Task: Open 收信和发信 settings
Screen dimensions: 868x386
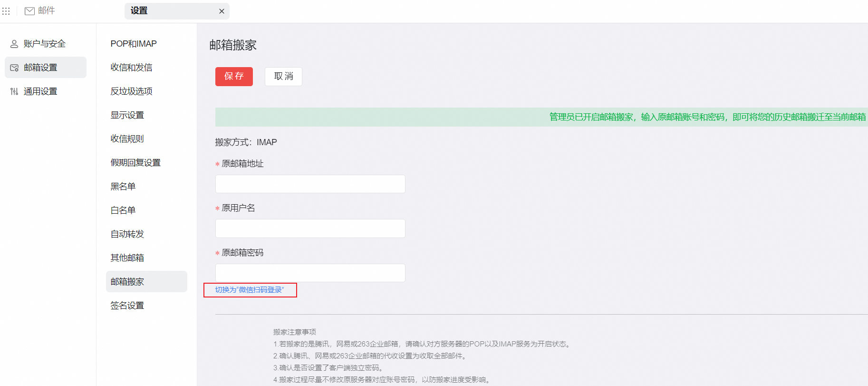Action: (132, 68)
